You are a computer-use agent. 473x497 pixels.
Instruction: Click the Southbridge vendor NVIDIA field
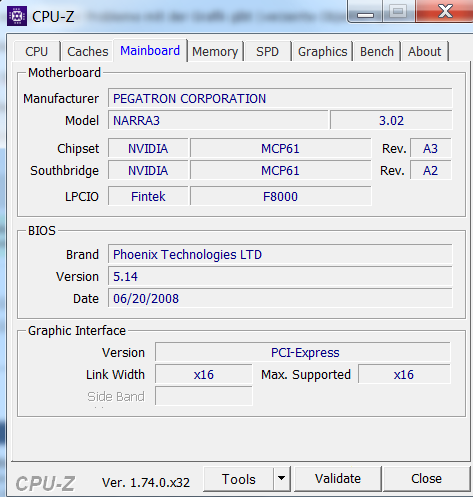(x=148, y=170)
